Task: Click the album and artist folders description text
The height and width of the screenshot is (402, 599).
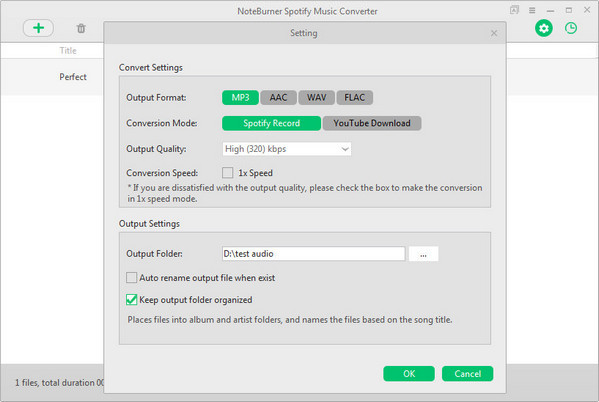Action: [x=290, y=319]
